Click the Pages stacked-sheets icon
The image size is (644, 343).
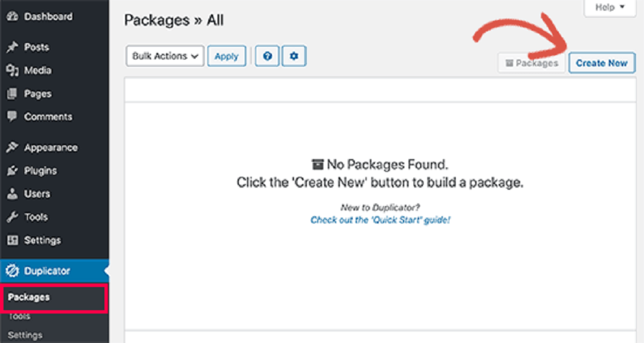click(12, 94)
